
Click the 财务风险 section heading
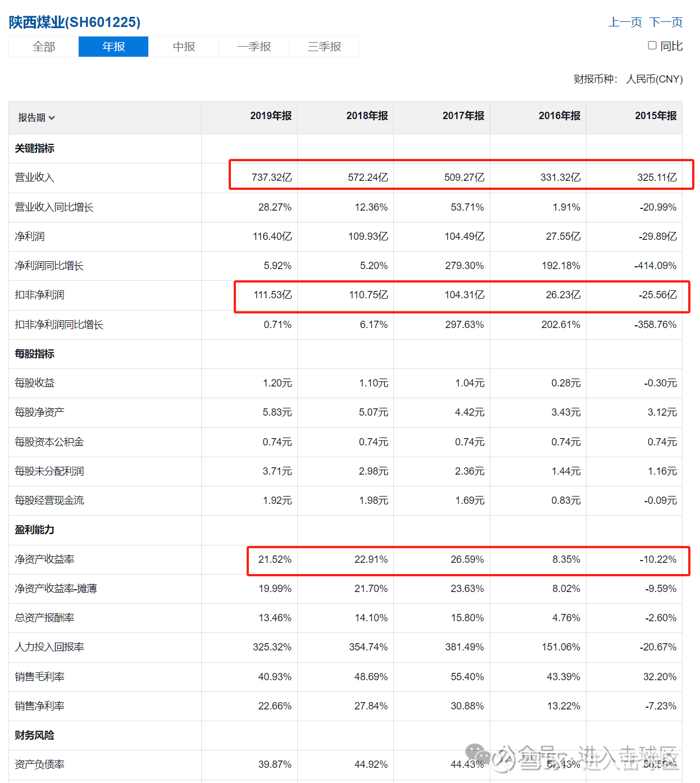pyautogui.click(x=35, y=735)
